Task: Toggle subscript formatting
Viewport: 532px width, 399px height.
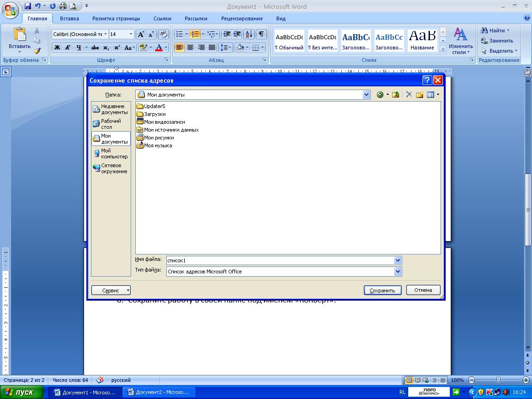Action: [106, 48]
